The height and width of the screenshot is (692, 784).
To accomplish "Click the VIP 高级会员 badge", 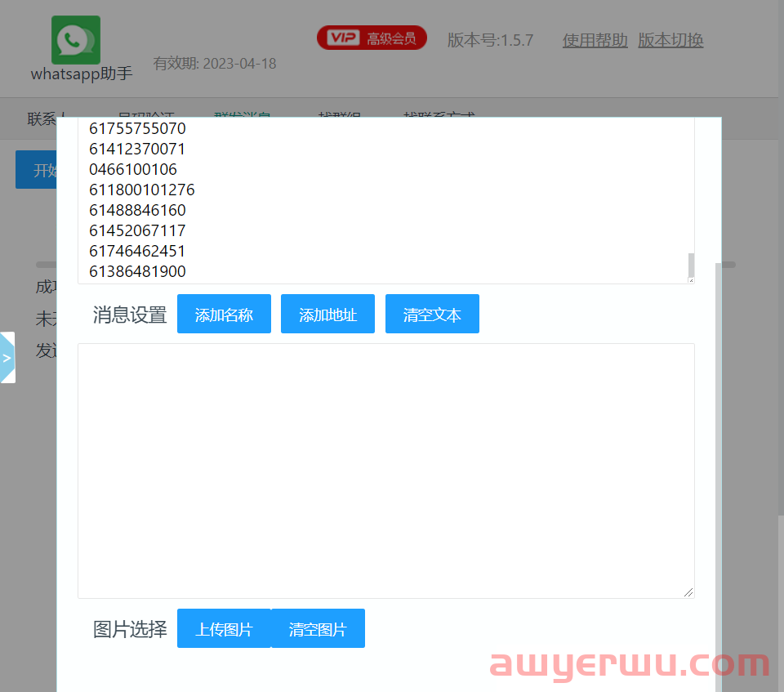I will click(x=372, y=38).
